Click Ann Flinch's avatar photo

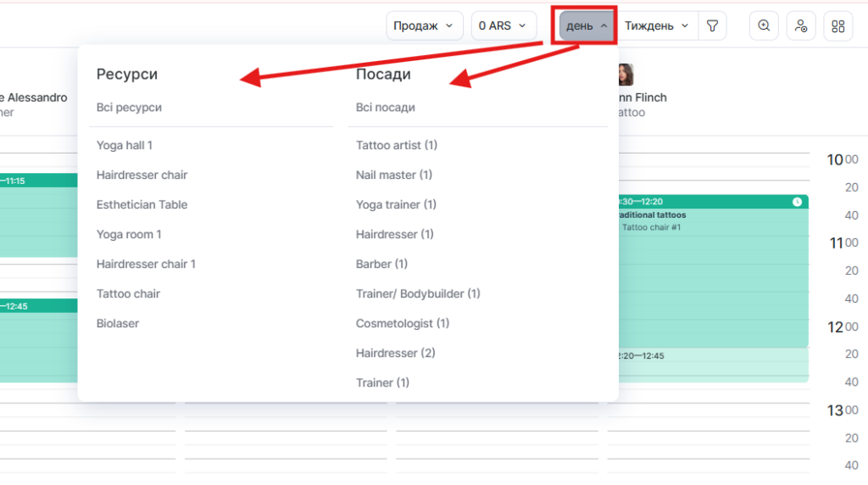626,75
